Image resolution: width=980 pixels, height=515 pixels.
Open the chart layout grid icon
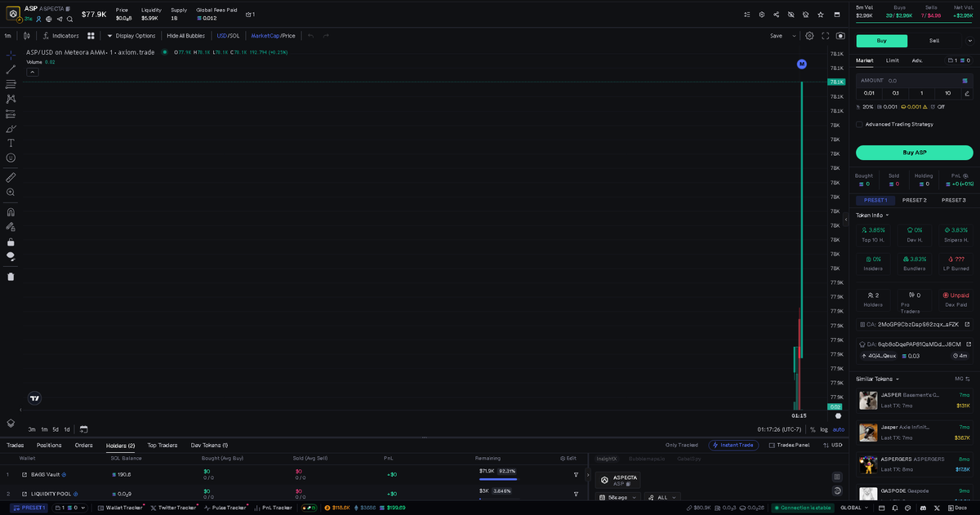pyautogui.click(x=91, y=36)
